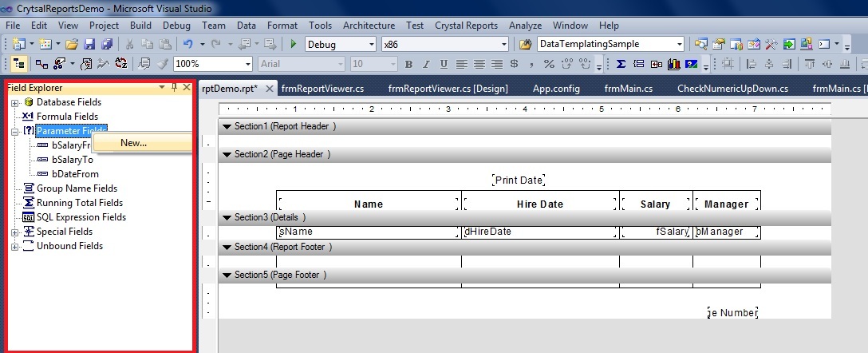Open the Toolbox hammer and wrench icon
The height and width of the screenshot is (353, 868).
point(771,44)
